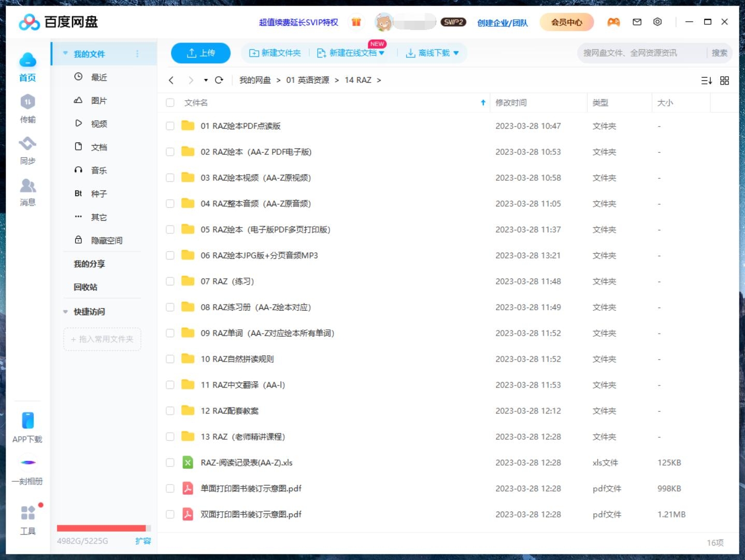
Task: Select the checkbox for RAZ-阅读记录表(AA-Z).xls
Action: point(170,462)
